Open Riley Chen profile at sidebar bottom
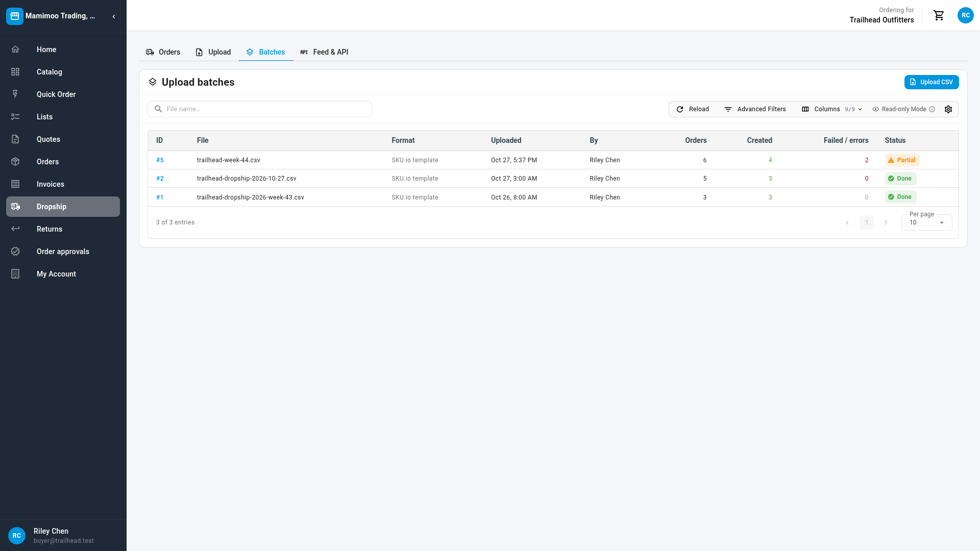Screen dimensions: 980x551 click(x=63, y=535)
